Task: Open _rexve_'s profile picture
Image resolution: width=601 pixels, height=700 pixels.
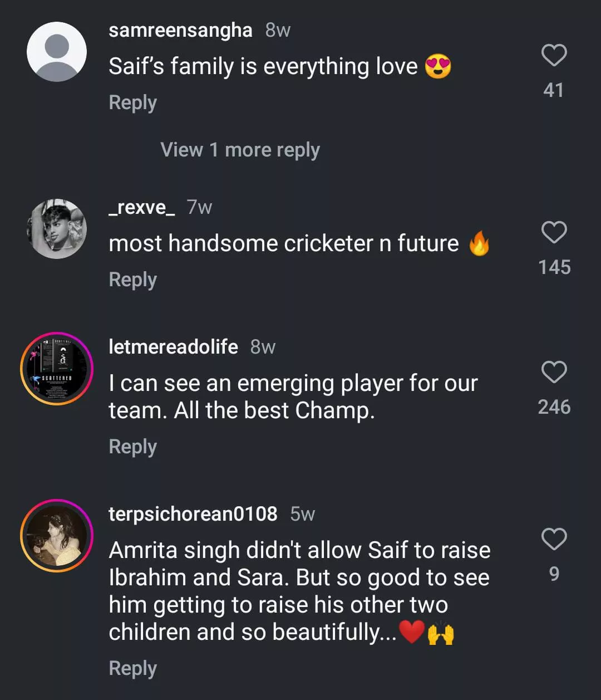Action: click(57, 229)
